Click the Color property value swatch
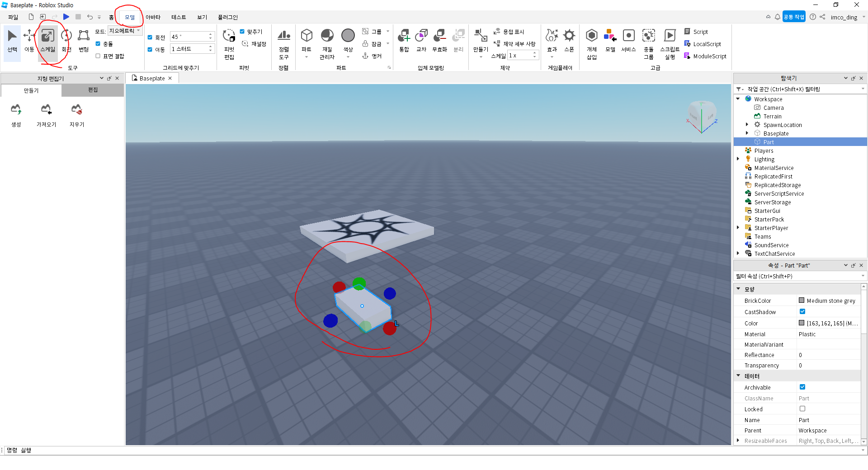The width and height of the screenshot is (868, 470). (802, 323)
